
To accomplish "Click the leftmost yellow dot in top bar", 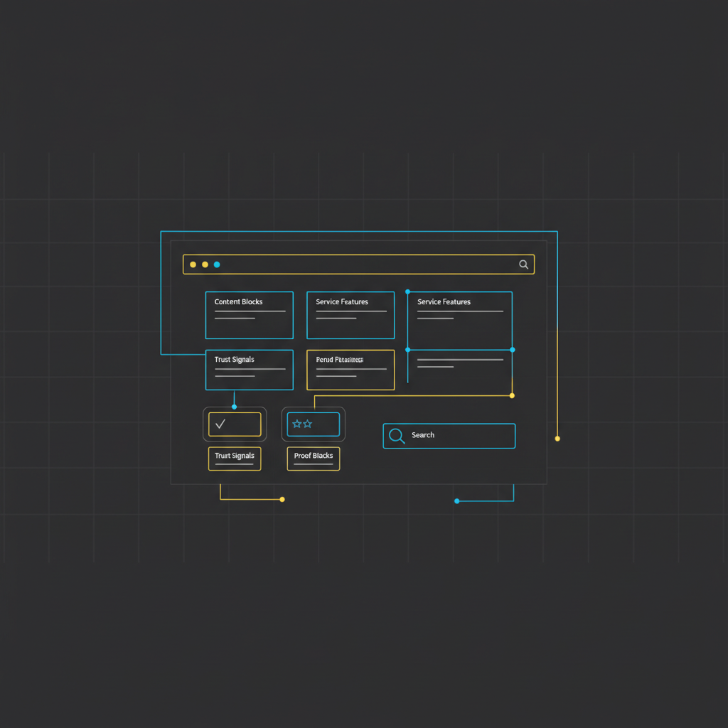I will (x=193, y=264).
